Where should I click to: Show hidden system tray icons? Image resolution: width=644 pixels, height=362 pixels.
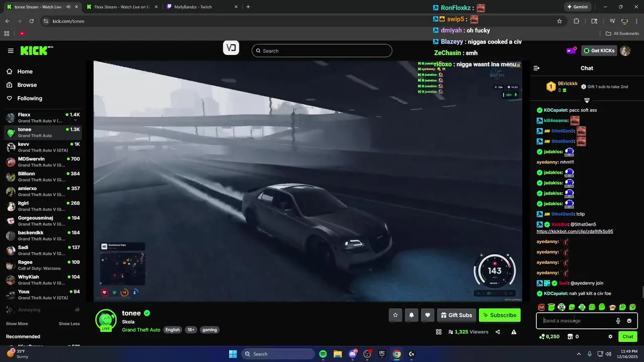(579, 354)
